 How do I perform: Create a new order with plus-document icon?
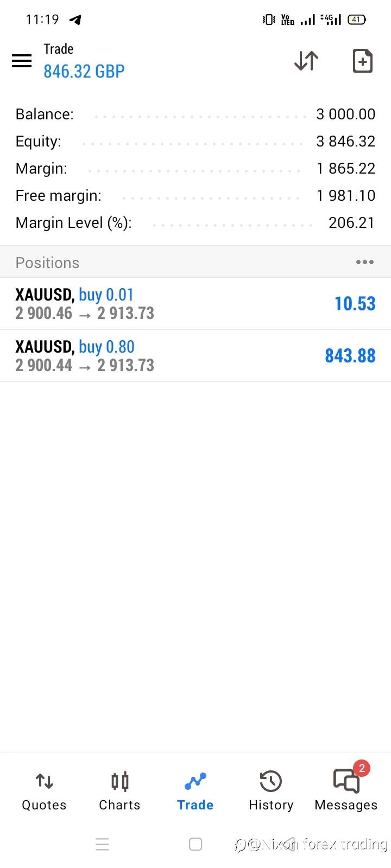point(362,61)
